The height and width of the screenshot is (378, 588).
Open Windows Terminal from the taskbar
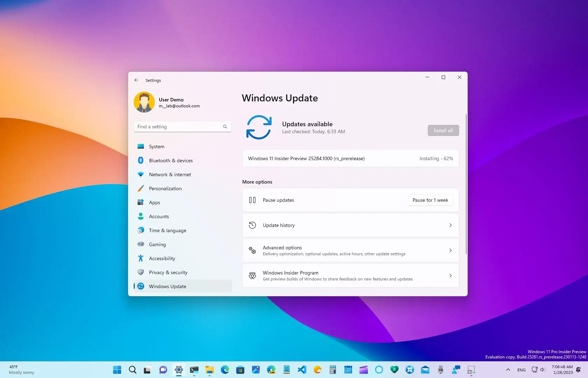pos(194,370)
